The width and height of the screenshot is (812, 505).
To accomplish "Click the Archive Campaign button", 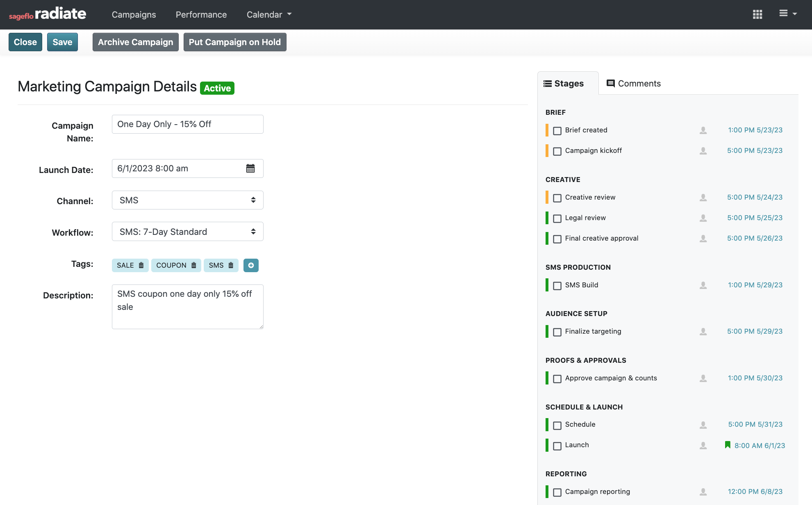I will pyautogui.click(x=135, y=42).
